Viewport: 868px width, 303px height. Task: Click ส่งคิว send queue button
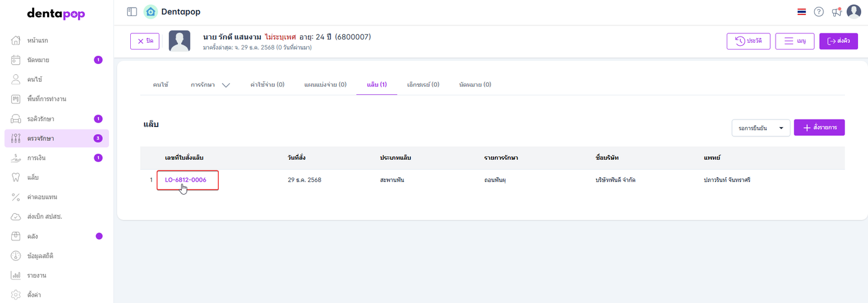point(839,41)
